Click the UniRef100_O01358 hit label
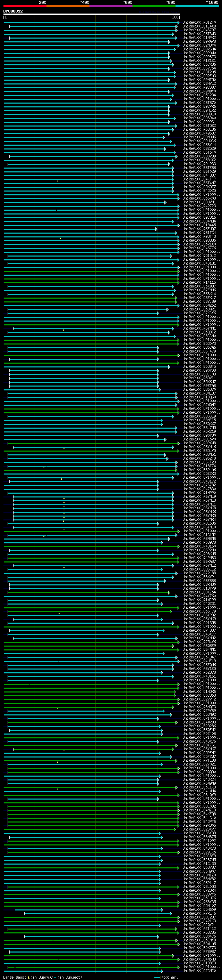 [x=199, y=623]
